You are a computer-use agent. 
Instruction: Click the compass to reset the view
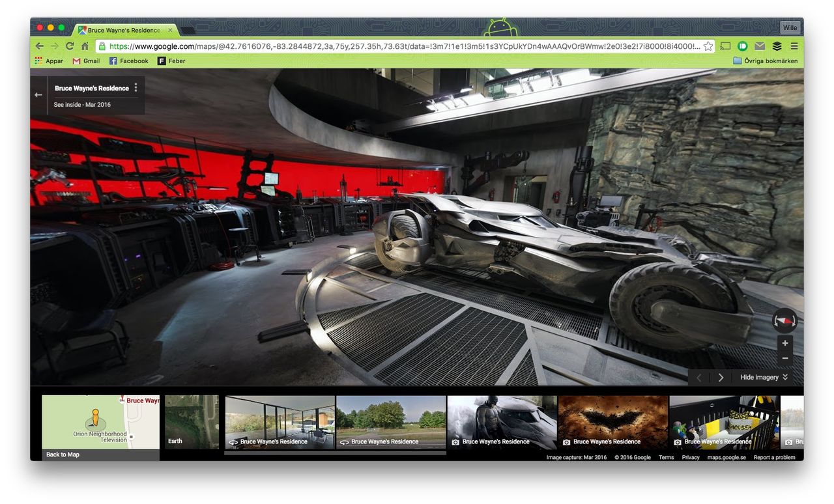coord(784,321)
